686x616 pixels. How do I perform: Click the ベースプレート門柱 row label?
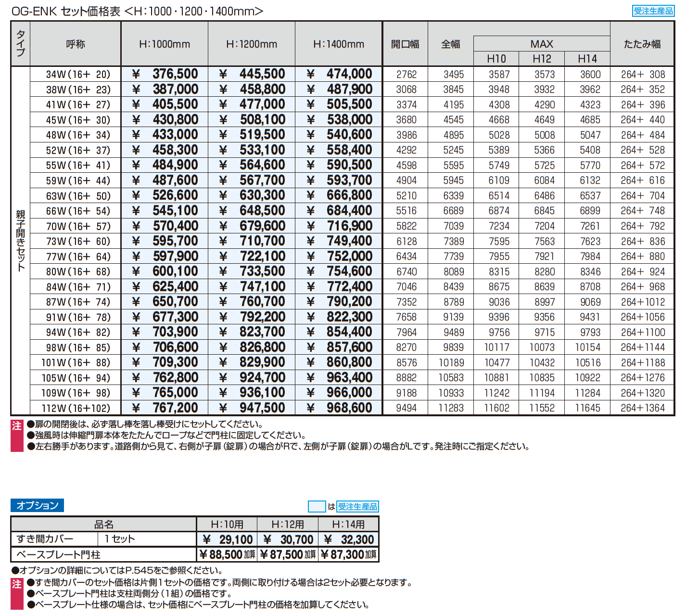(x=58, y=554)
